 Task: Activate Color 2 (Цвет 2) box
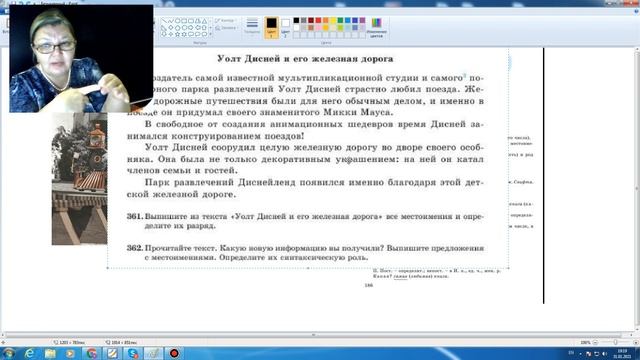(285, 28)
